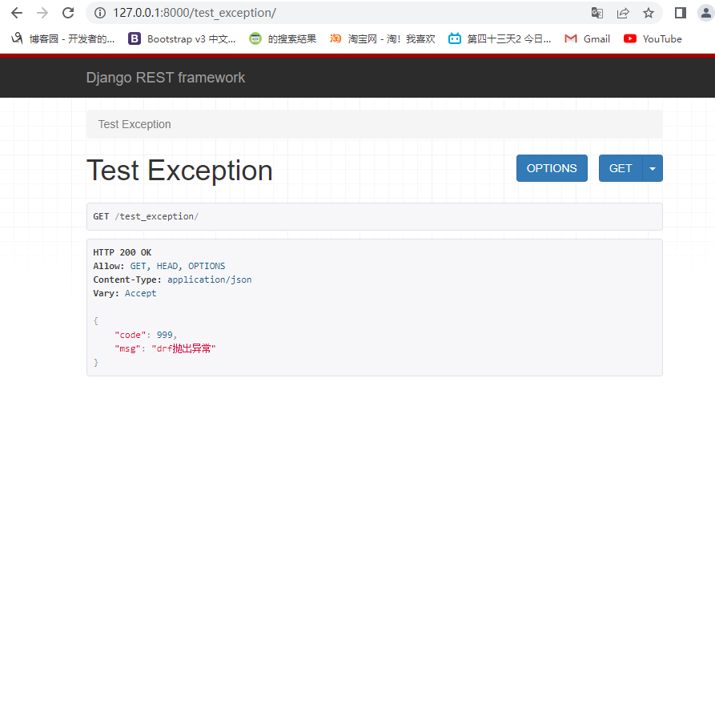Send an OPTIONS request button
Screen dimensions: 715x728
[x=552, y=168]
